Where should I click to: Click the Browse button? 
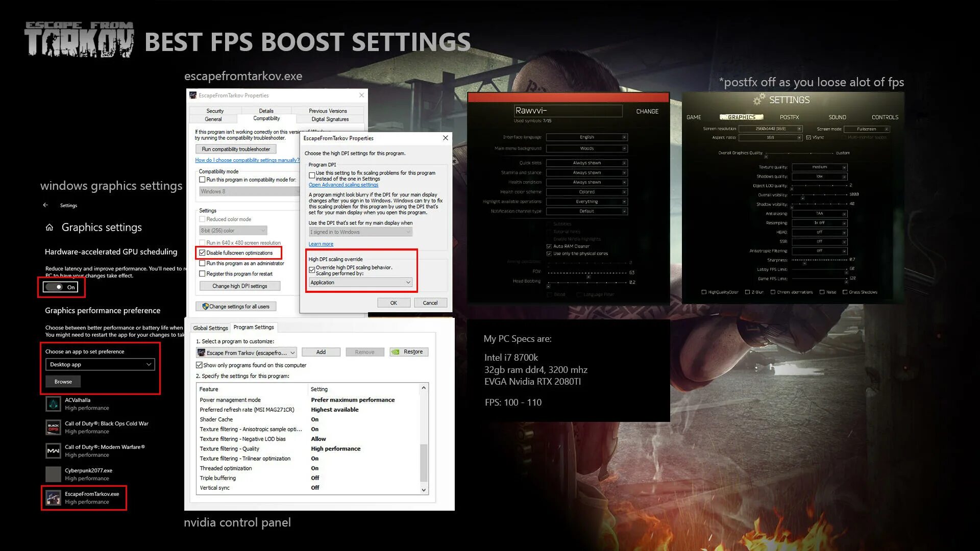click(63, 382)
